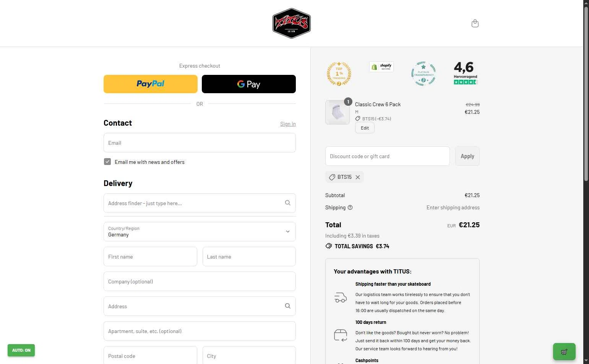
Task: Click Apartment, suite, etc. field
Action: [x=200, y=331]
